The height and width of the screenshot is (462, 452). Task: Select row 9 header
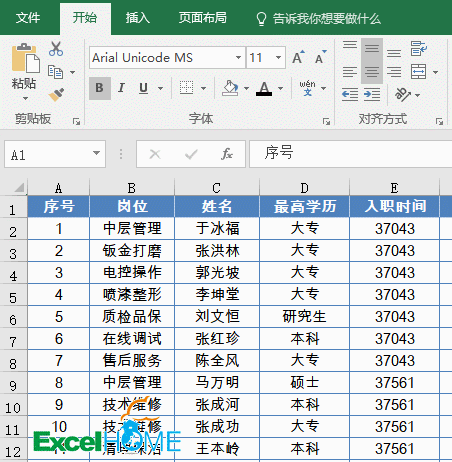(x=13, y=383)
